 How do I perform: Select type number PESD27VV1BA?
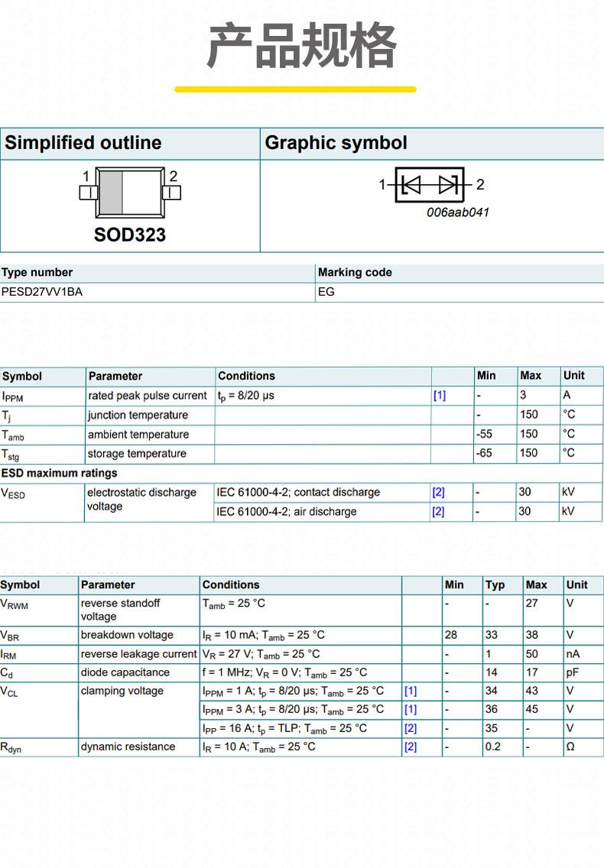41,292
